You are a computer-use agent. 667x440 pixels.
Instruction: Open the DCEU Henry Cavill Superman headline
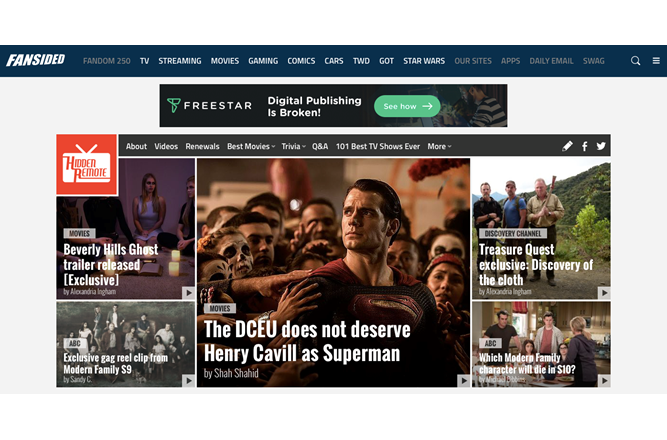click(x=307, y=341)
